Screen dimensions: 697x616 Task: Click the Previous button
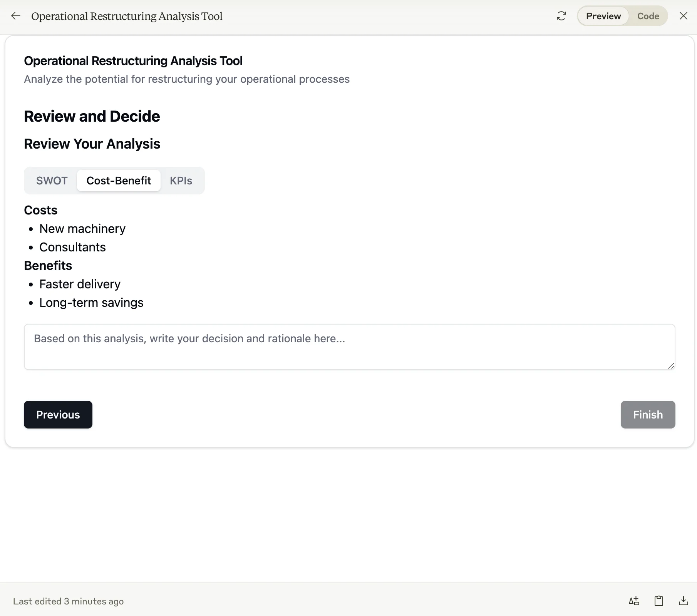coord(58,415)
